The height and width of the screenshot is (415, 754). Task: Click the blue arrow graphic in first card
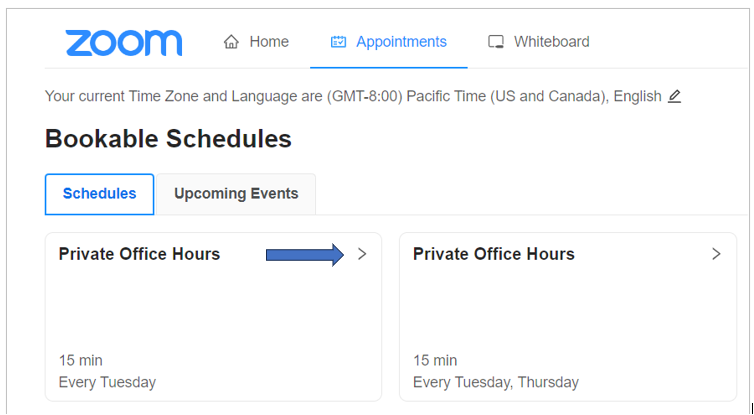[305, 254]
